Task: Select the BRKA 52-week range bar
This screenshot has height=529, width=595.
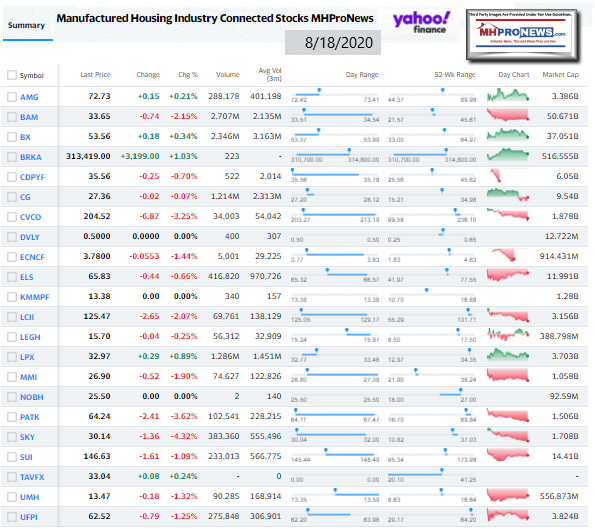Action: point(432,156)
